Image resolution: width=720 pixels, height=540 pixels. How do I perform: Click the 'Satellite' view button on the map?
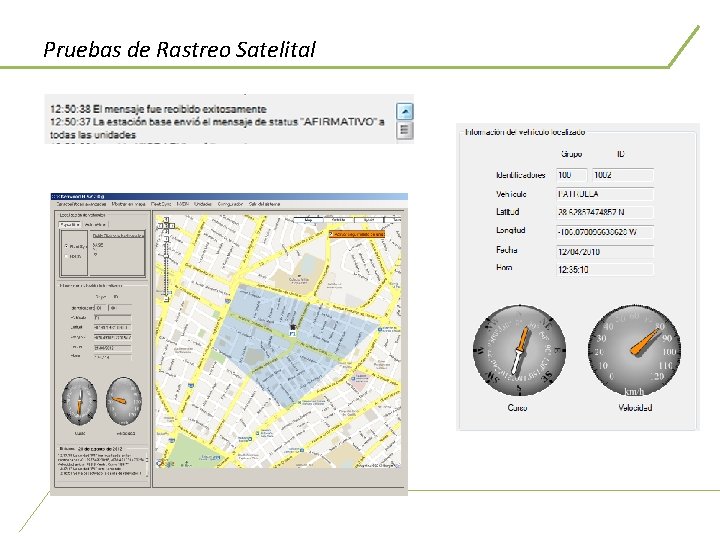(x=339, y=220)
